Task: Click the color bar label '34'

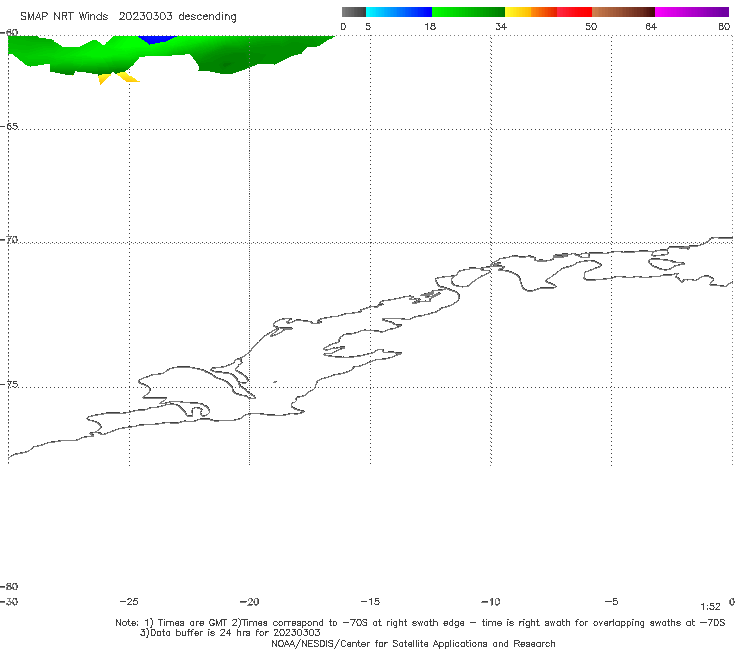Action: tap(501, 26)
